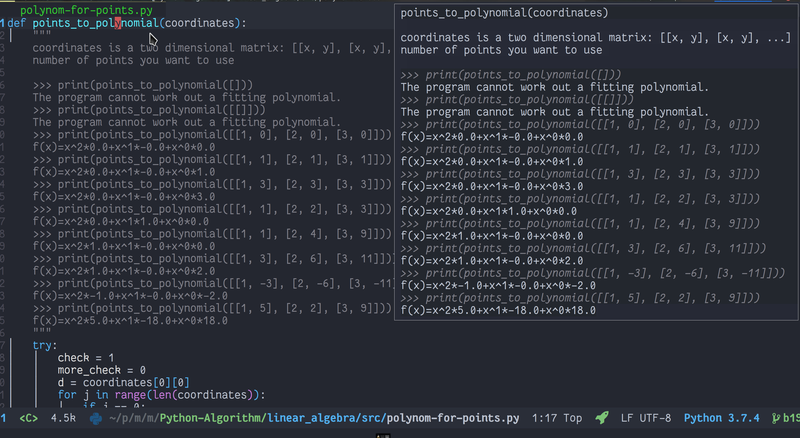Click the git branch icon in the modeline
Image resolution: width=800 pixels, height=438 pixels.
coord(776,418)
